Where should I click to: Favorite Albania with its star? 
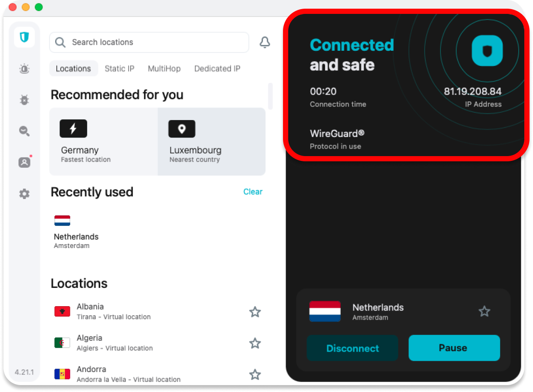(255, 312)
